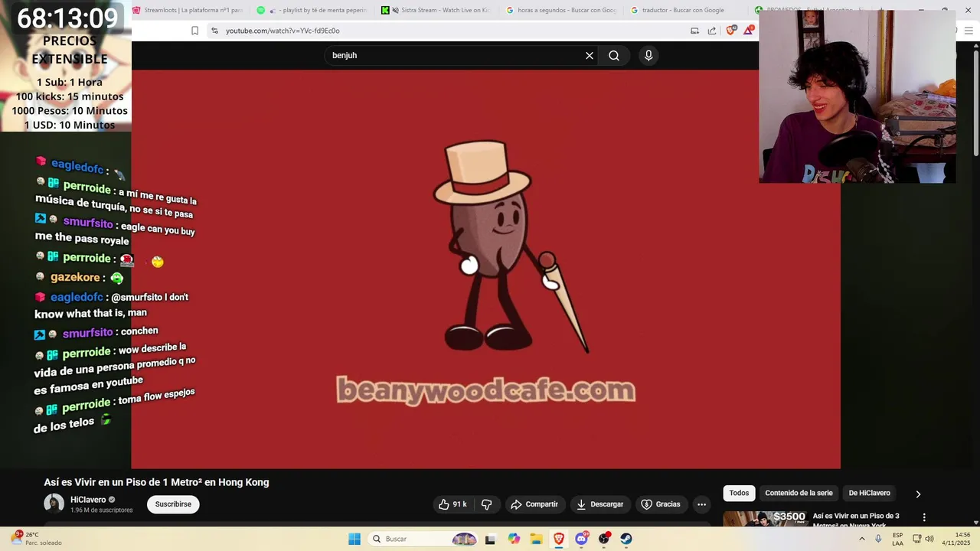
Task: Open Copilot from the taskbar
Action: pos(514,539)
